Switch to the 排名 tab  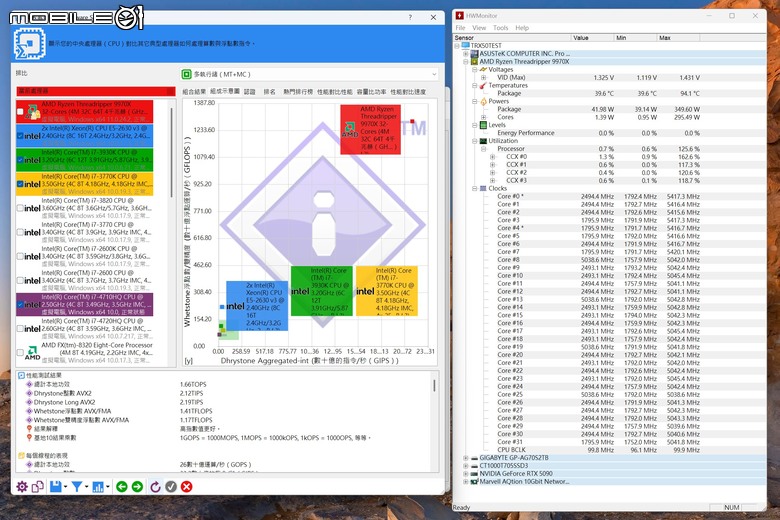(x=269, y=92)
